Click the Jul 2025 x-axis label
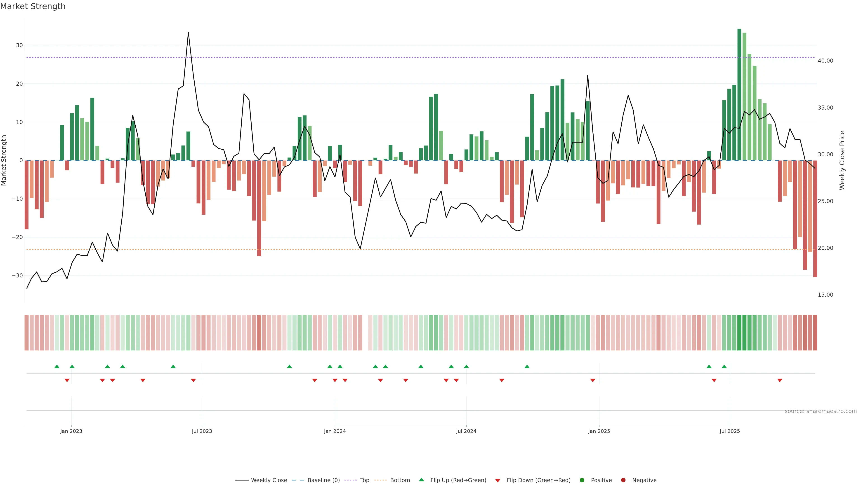 pos(729,431)
